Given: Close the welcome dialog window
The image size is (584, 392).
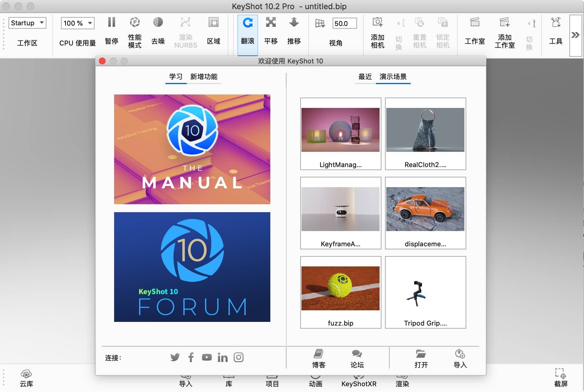Looking at the screenshot, I should pyautogui.click(x=102, y=61).
